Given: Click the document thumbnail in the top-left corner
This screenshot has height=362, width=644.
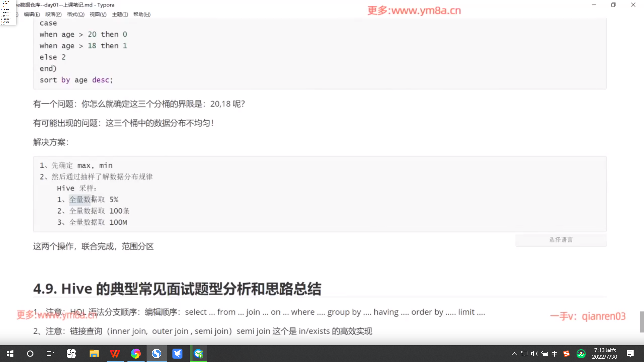Looking at the screenshot, I should (x=7, y=12).
